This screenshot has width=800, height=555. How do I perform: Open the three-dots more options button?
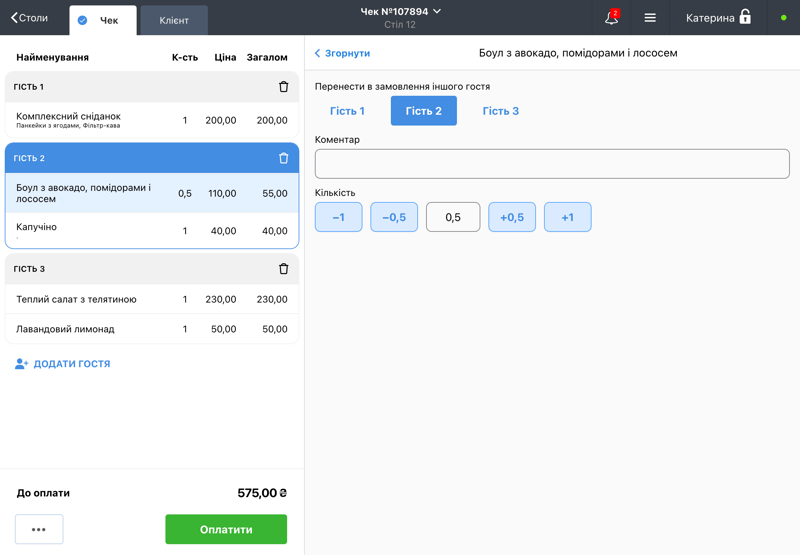tap(39, 529)
